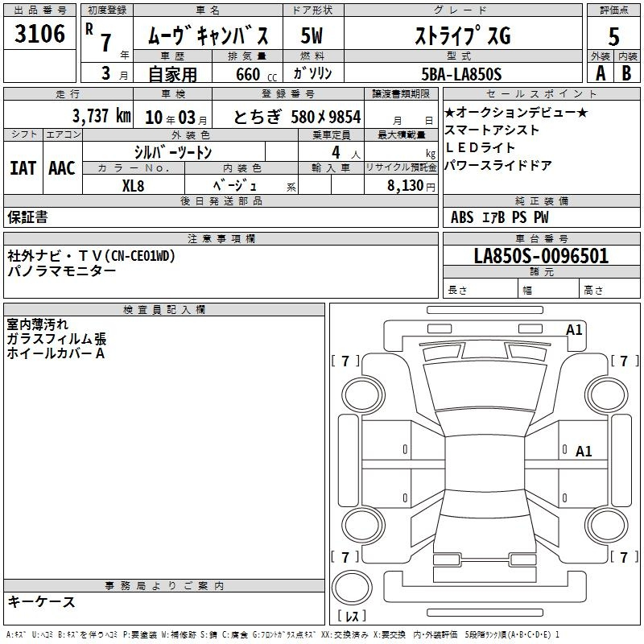The image size is (644, 644).
Task: Click the A1 mark on the side door
Action: [584, 452]
